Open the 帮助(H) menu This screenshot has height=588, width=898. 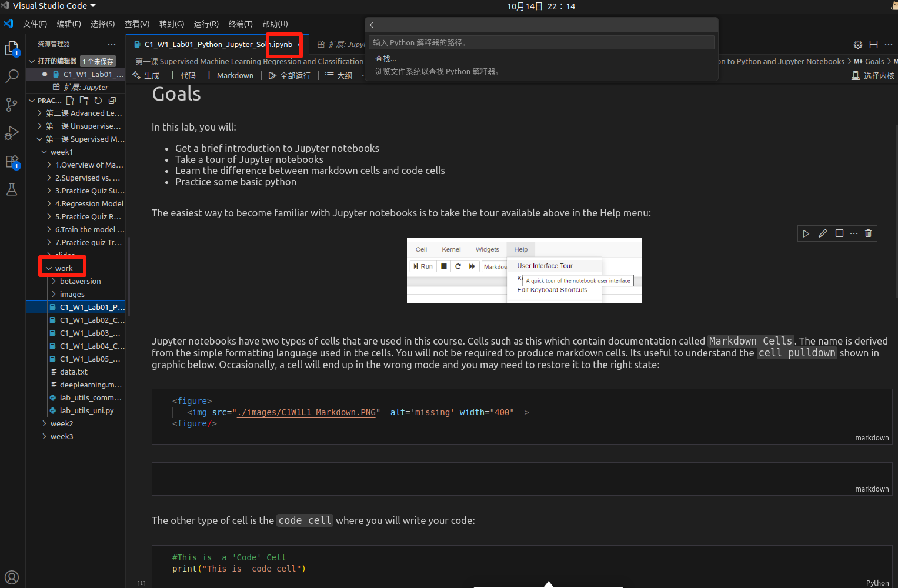(275, 24)
